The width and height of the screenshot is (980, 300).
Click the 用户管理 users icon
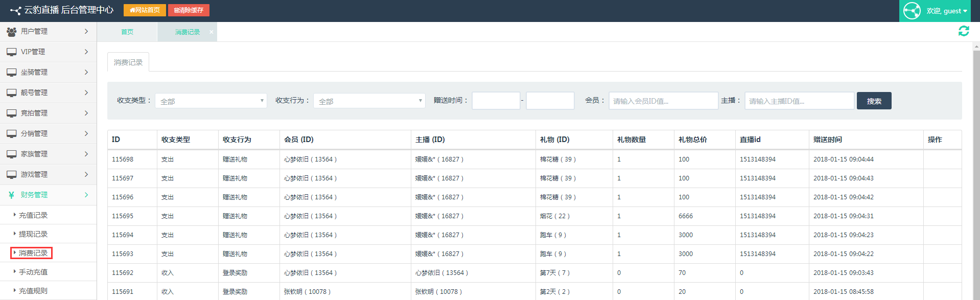point(11,32)
